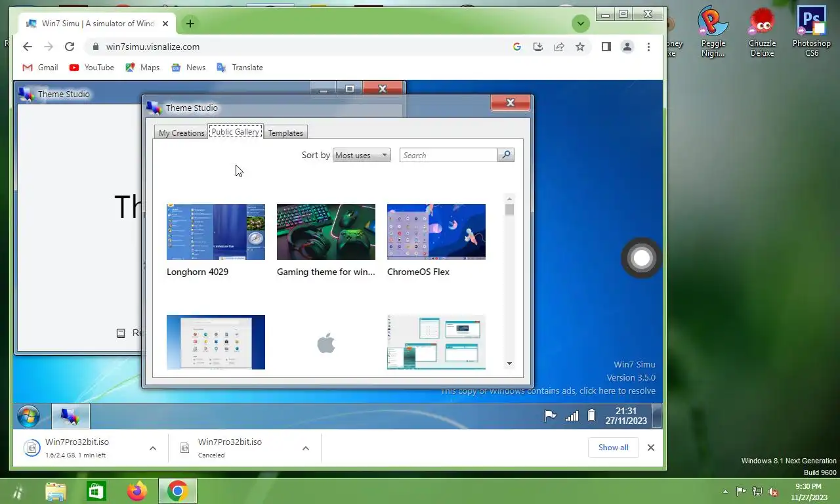Switch to the Templates tab
This screenshot has height=504, width=840.
(x=285, y=133)
